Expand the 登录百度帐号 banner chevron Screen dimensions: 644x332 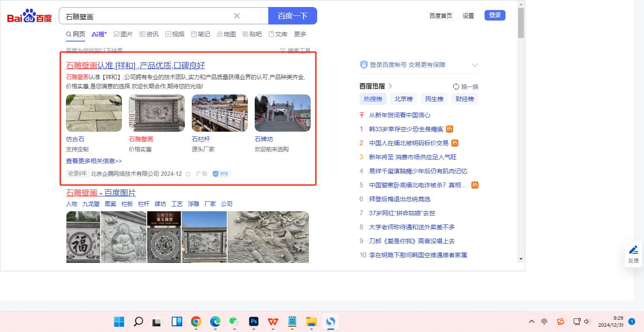(475, 65)
